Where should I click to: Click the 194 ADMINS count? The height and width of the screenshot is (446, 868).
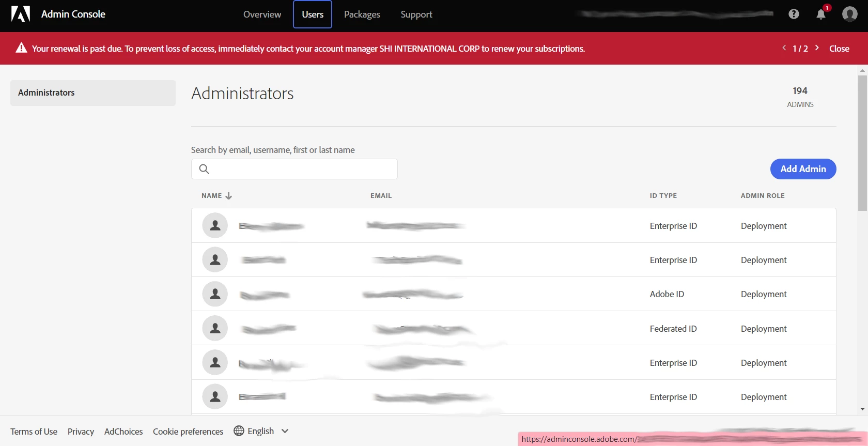(x=800, y=97)
